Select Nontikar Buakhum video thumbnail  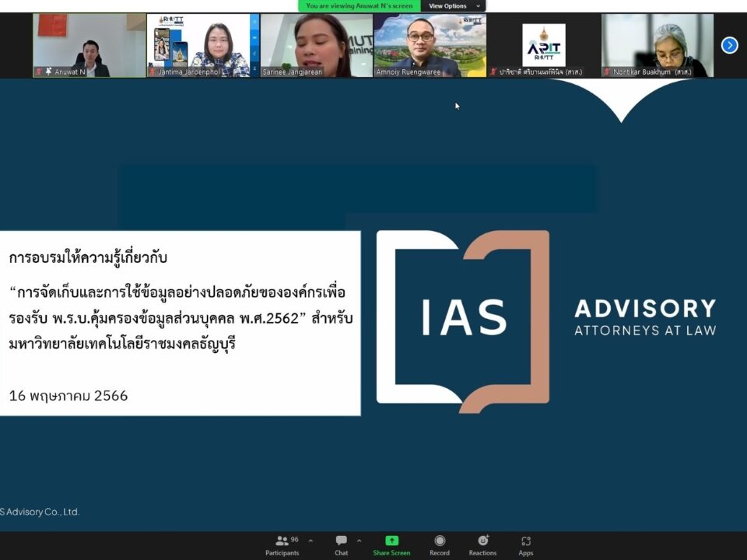tap(658, 45)
